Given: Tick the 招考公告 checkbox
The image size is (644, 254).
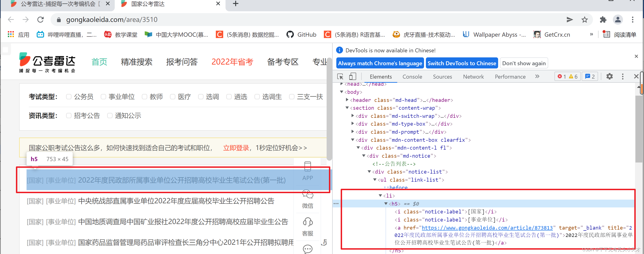Looking at the screenshot, I should (x=69, y=116).
